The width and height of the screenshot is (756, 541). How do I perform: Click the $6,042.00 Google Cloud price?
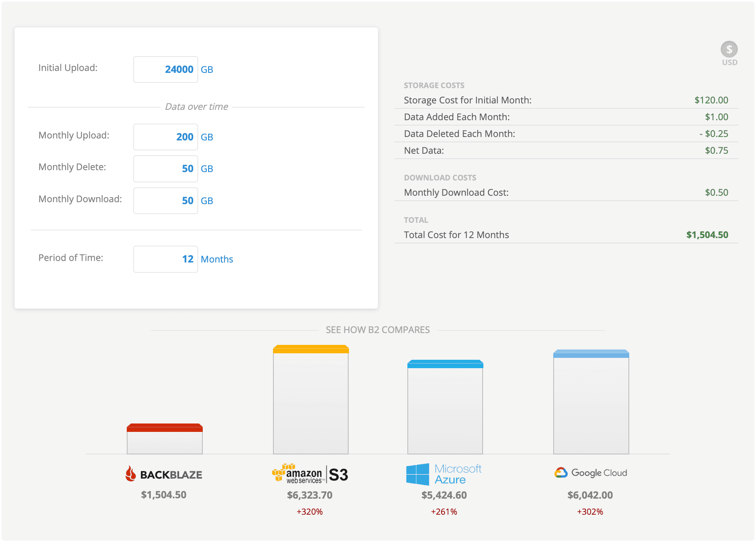click(x=590, y=495)
